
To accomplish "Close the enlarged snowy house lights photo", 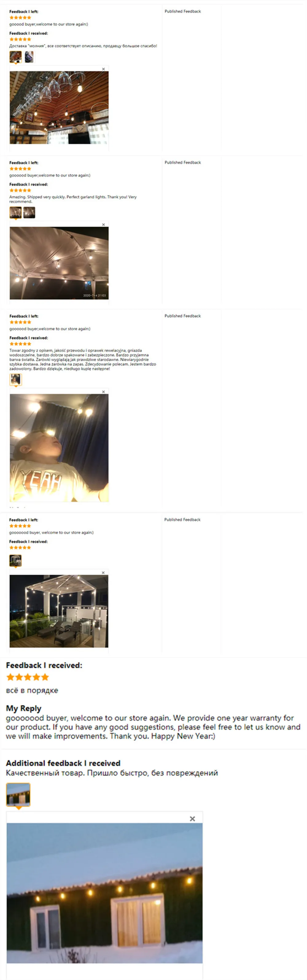I will pyautogui.click(x=192, y=818).
